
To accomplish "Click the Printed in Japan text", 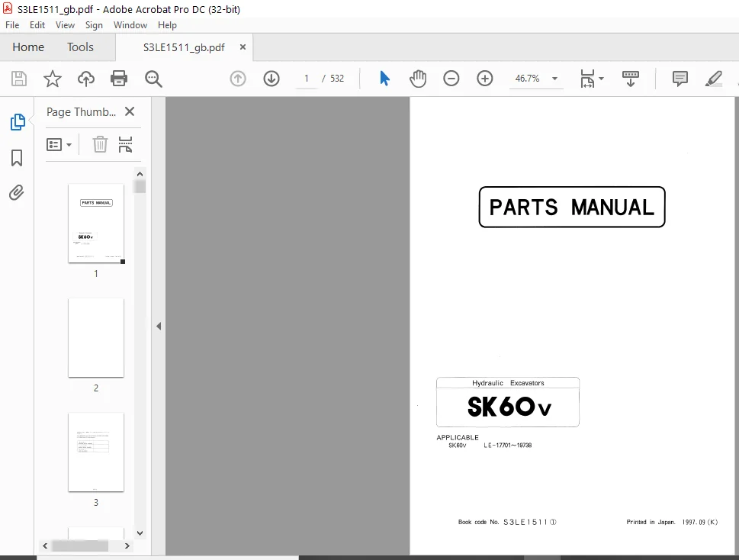I will click(x=651, y=522).
